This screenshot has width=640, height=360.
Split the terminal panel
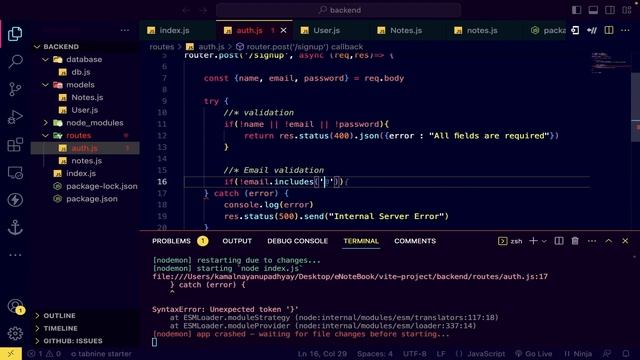559,241
